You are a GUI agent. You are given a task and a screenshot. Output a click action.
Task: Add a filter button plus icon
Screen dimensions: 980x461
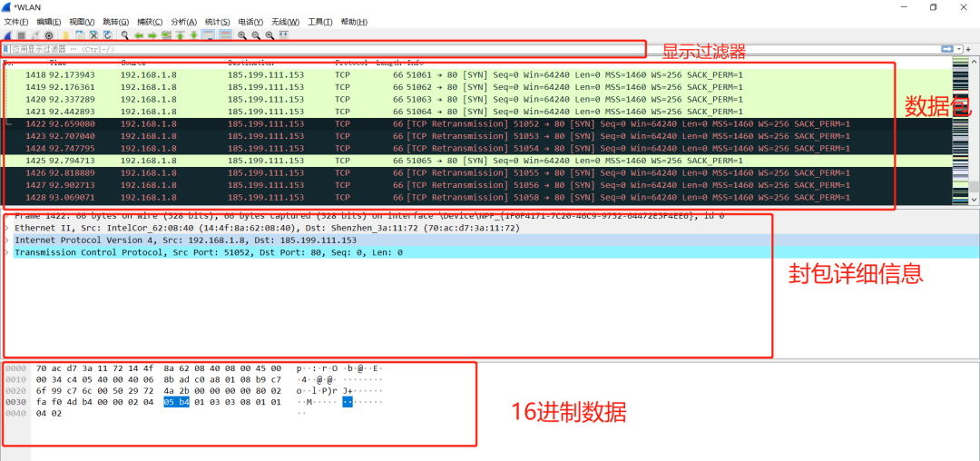coord(970,49)
